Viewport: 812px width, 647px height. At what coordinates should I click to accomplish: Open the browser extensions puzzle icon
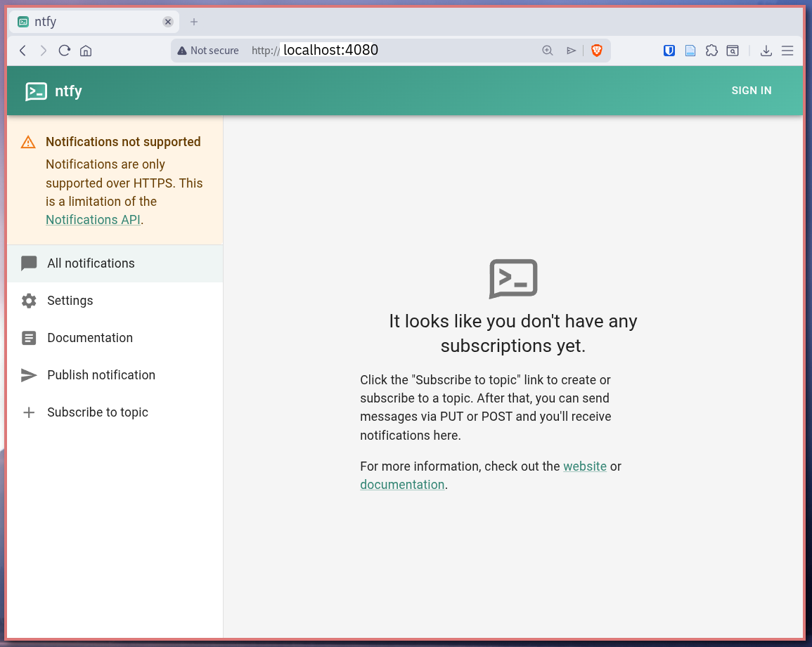pos(711,50)
